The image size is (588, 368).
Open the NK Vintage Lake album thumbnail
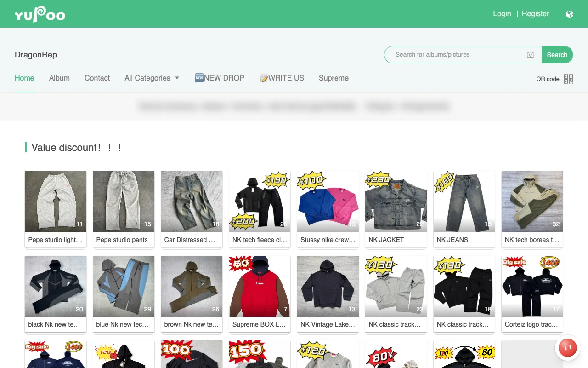(328, 286)
